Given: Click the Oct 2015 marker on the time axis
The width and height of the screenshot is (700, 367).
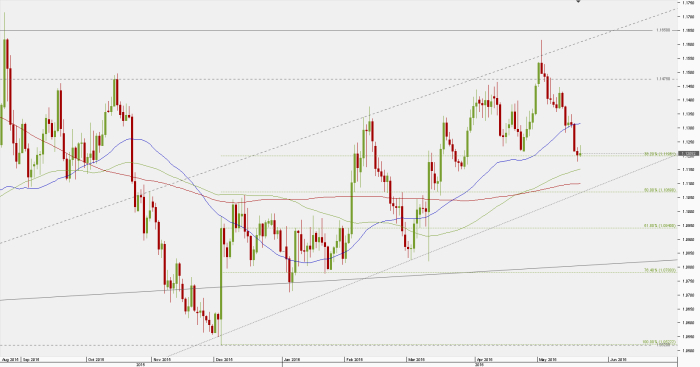Looking at the screenshot, I should point(96,359).
